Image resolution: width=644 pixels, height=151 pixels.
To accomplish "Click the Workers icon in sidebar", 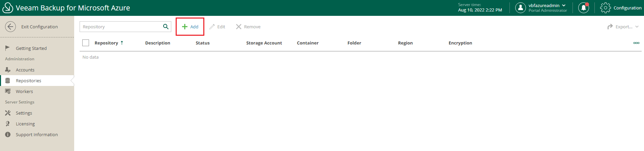I will click(8, 91).
